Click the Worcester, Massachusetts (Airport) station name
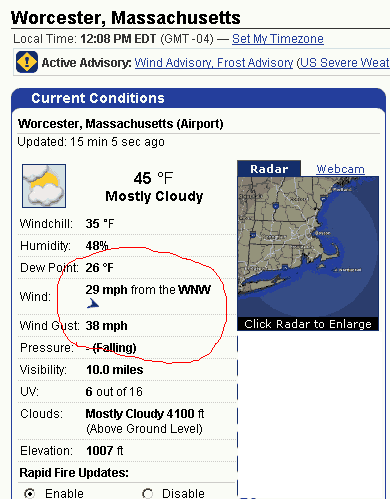The height and width of the screenshot is (499, 390). 120,124
